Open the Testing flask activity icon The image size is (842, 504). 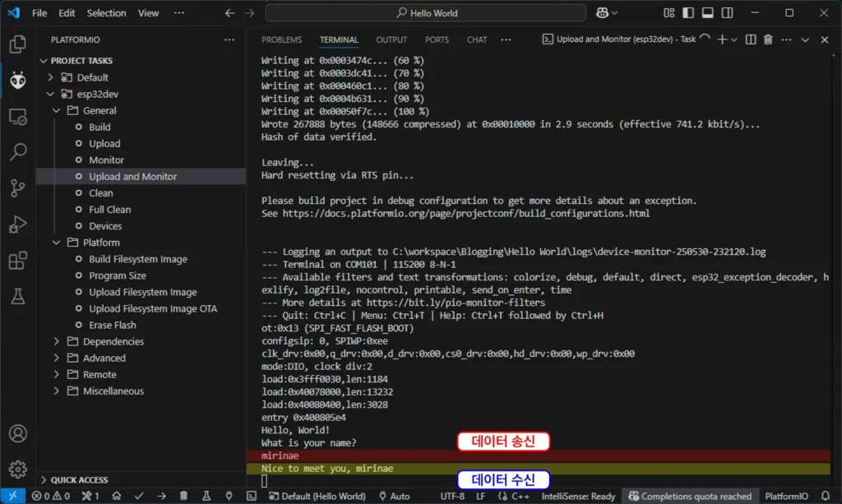[x=18, y=296]
